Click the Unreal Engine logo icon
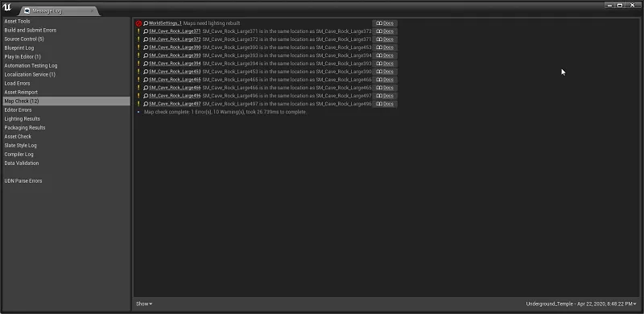 coord(7,7)
